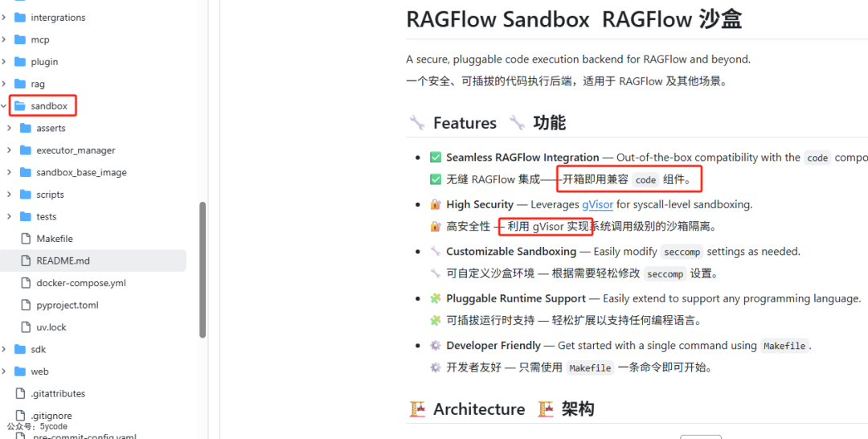Expand the sandbox_base_image folder chevron
868x439 pixels.
pyautogui.click(x=9, y=172)
